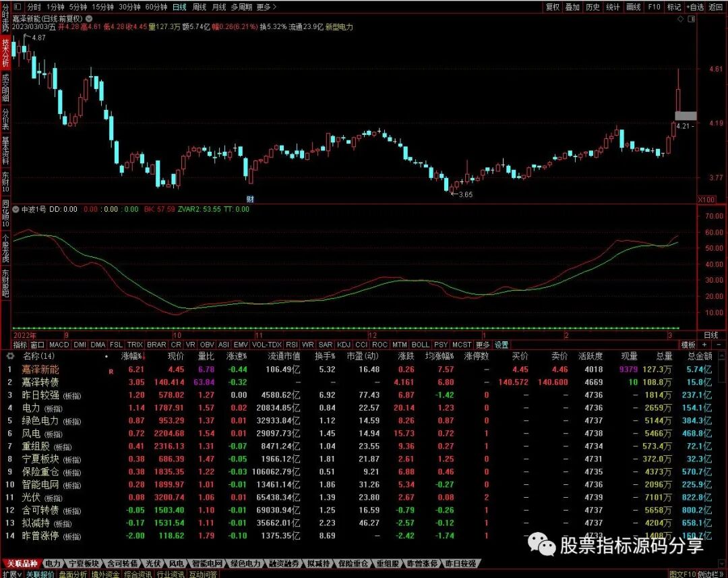Screen dimensions: 728x578
Task: Click the 财 financial marker on the chart
Action: click(x=250, y=199)
